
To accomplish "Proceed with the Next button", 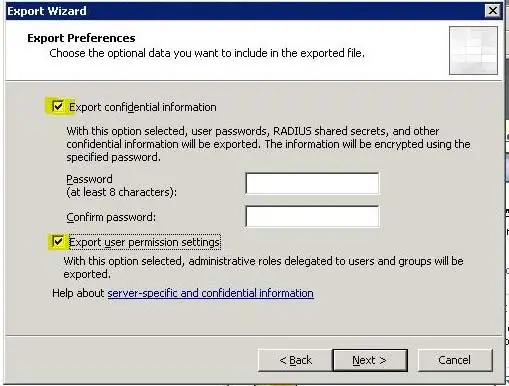I will [x=370, y=360].
